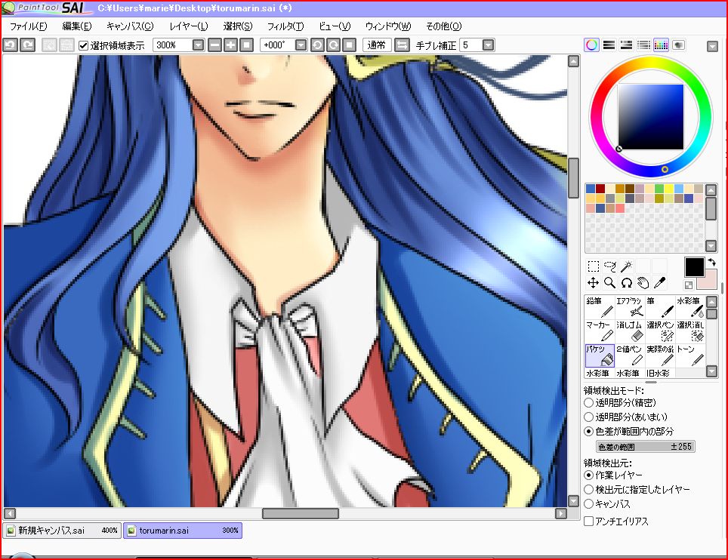Choose the 消しゴム eraser tool
Screen dimensions: 728x560
coord(630,331)
